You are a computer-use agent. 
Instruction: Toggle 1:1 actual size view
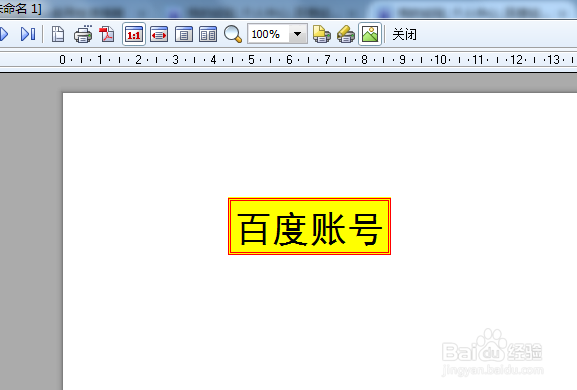click(x=134, y=34)
